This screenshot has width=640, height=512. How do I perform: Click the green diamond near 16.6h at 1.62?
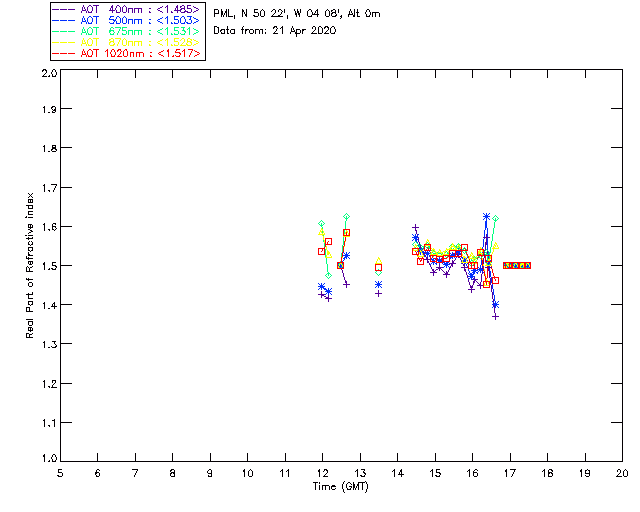tap(496, 219)
